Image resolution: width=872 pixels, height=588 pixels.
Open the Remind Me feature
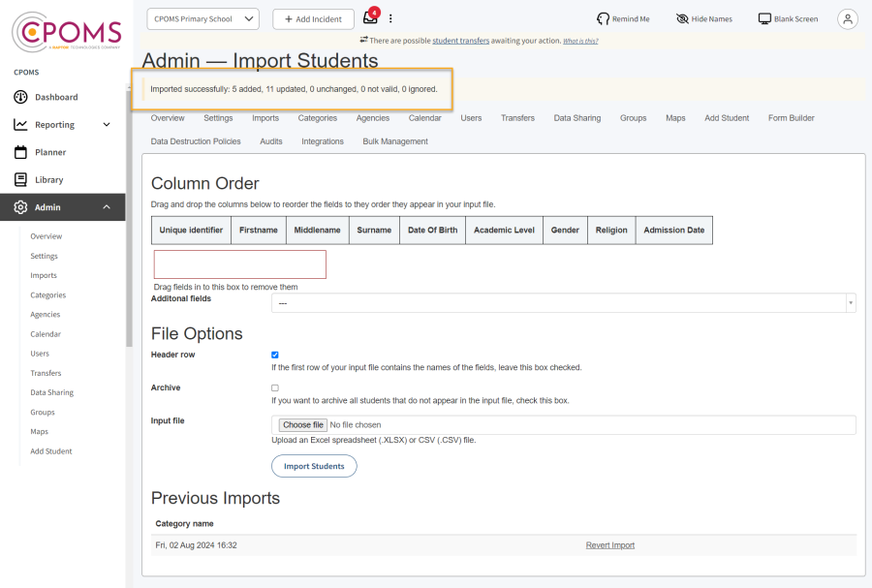click(625, 18)
